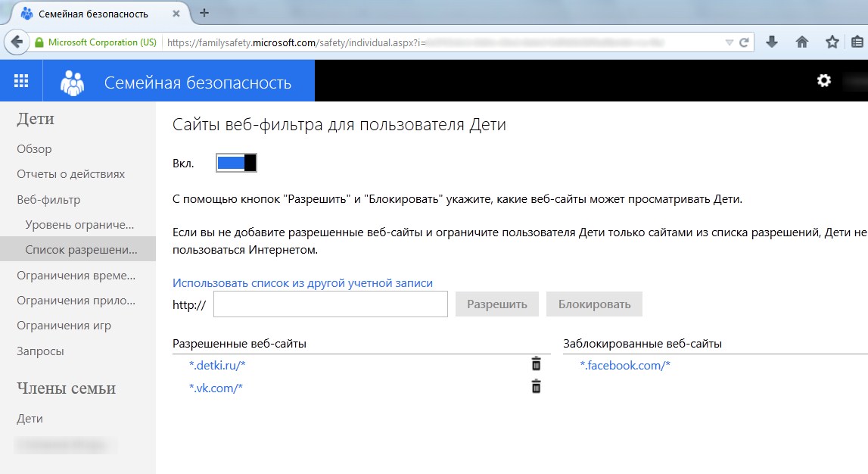Click the Сайты веб-фильтра для пользователя Дети title
Screen dimensions: 868x474
pyautogui.click(x=339, y=125)
